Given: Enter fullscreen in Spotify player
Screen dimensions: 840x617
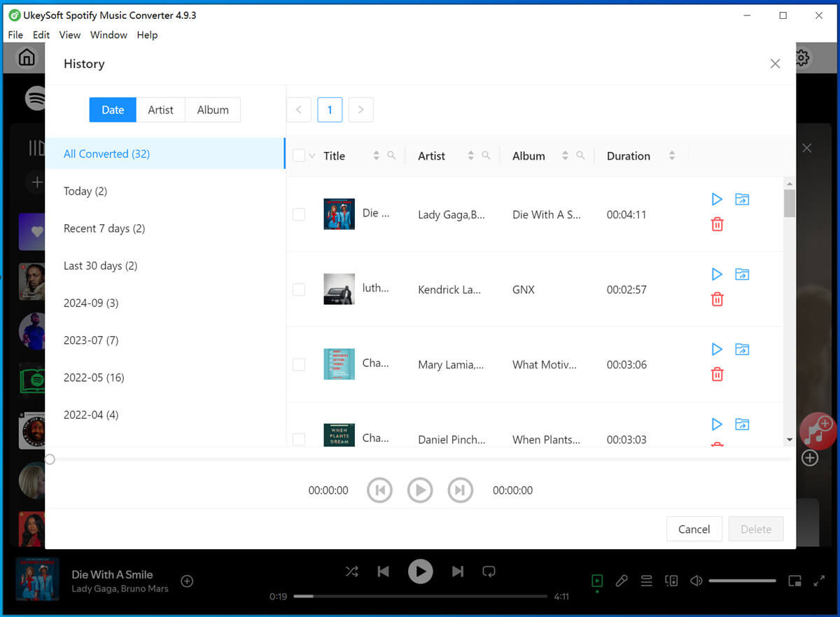Looking at the screenshot, I should pyautogui.click(x=819, y=581).
